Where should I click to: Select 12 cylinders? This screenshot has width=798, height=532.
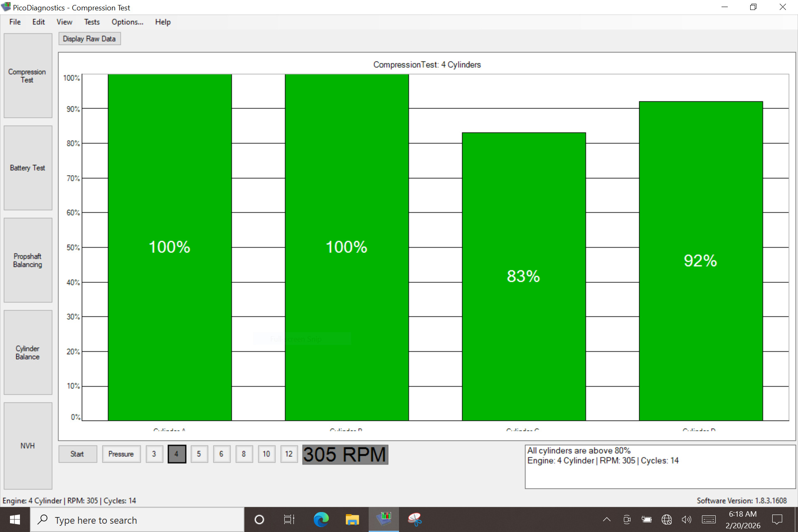click(289, 454)
